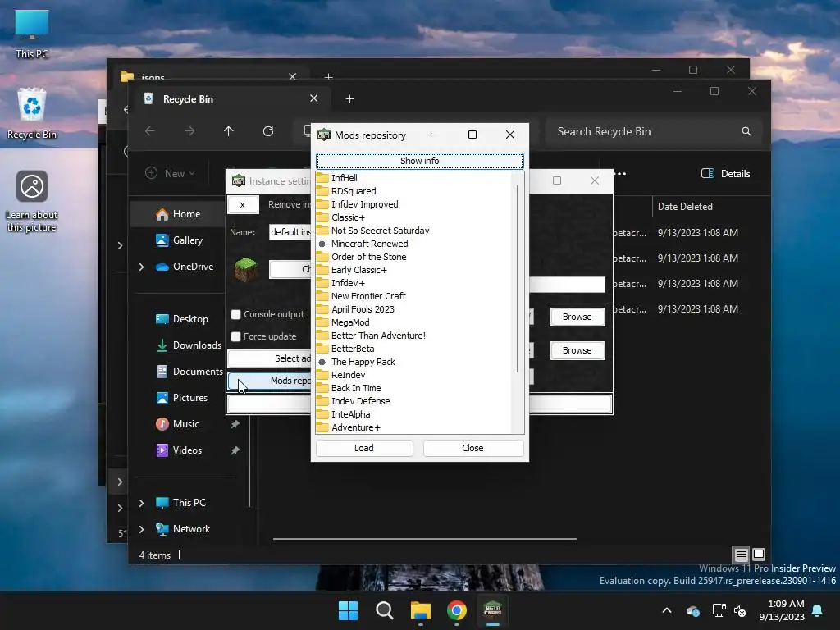Close the Mods repository dialog via Close button

coord(472,448)
